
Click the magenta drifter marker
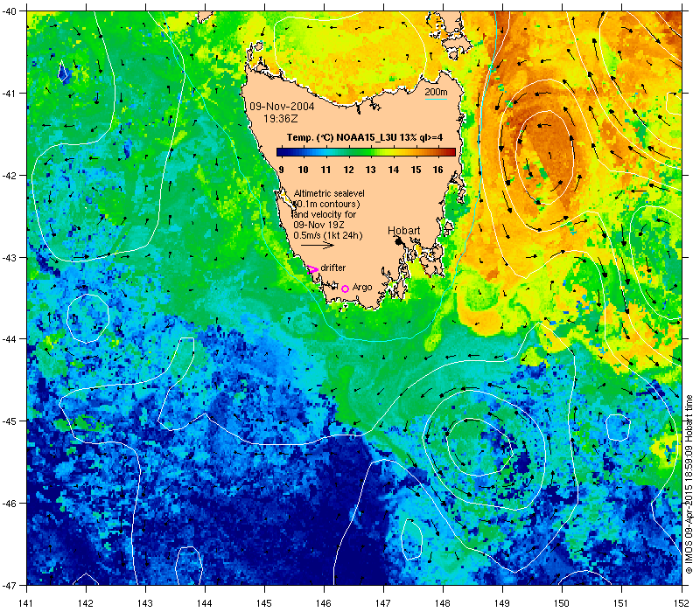click(312, 269)
